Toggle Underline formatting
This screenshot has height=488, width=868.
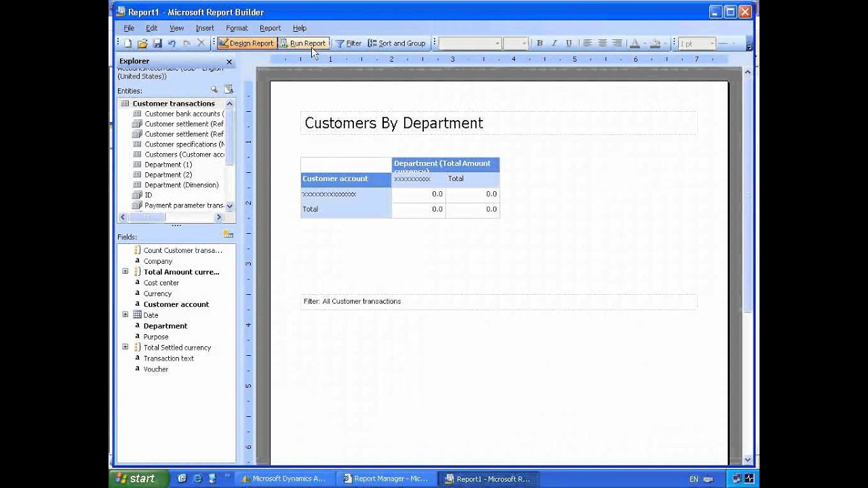[x=568, y=43]
